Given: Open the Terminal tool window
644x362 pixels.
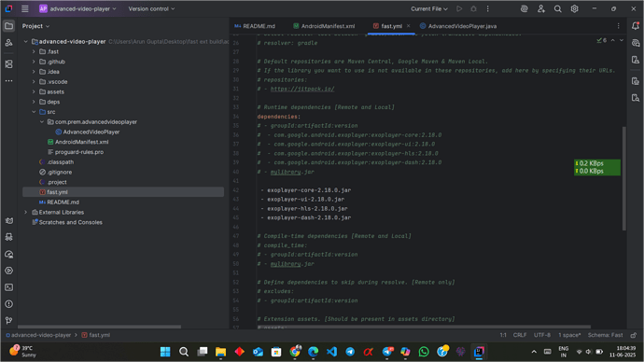Looking at the screenshot, I should (x=8, y=287).
